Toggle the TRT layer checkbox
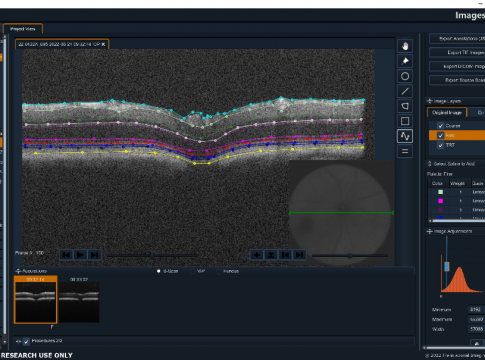The height and width of the screenshot is (360, 485). coord(441,145)
